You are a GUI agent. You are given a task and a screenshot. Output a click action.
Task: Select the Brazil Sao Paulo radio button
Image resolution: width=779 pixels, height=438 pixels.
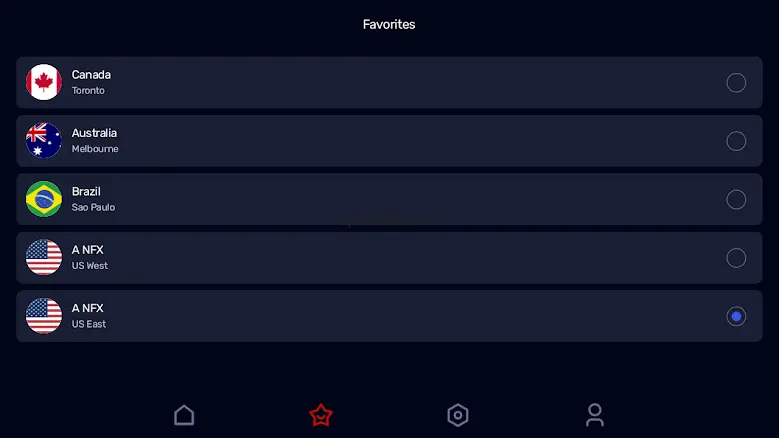click(736, 199)
